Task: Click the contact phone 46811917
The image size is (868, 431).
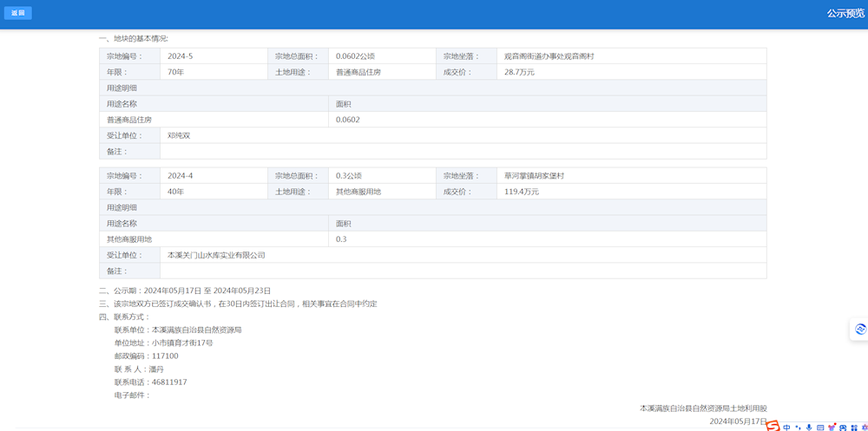Action: click(169, 382)
